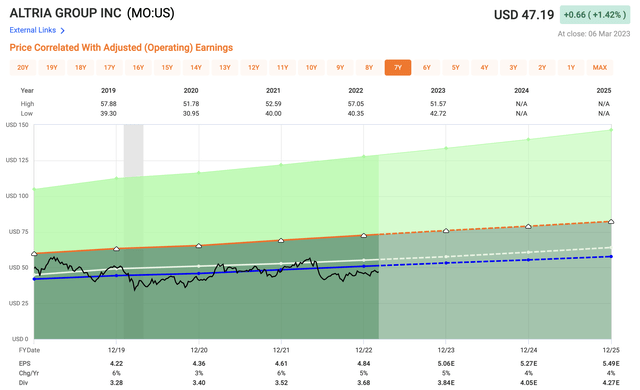The image size is (640, 390).
Task: Click the orange line triangle marker at 12/22
Action: 364,235
